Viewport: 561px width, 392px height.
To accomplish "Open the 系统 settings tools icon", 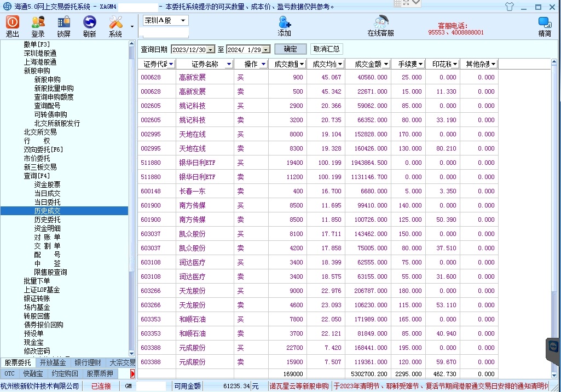I will pos(115,26).
